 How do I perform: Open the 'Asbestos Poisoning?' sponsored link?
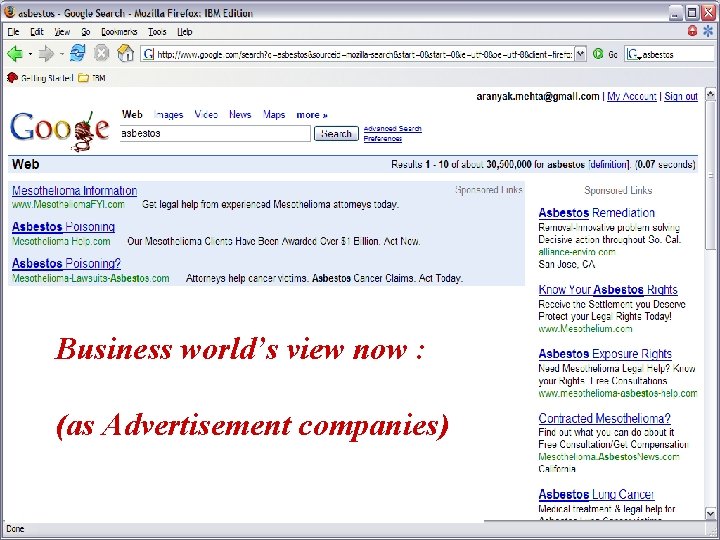pos(67,264)
